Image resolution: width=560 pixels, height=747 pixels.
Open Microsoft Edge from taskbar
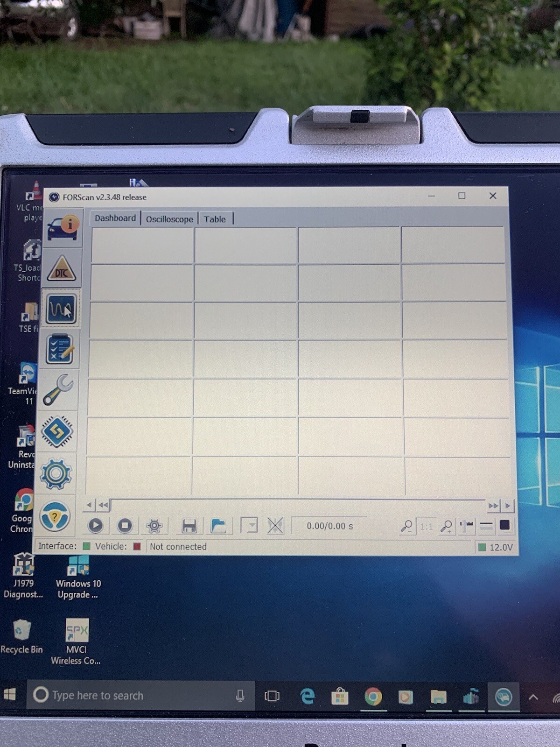307,697
